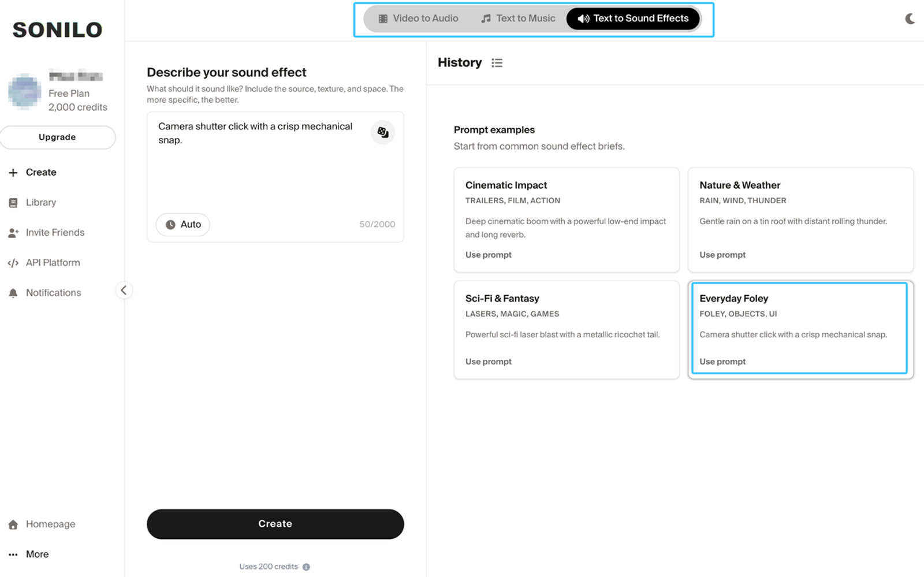The height and width of the screenshot is (577, 924).
Task: Click the History heading
Action: coord(460,62)
